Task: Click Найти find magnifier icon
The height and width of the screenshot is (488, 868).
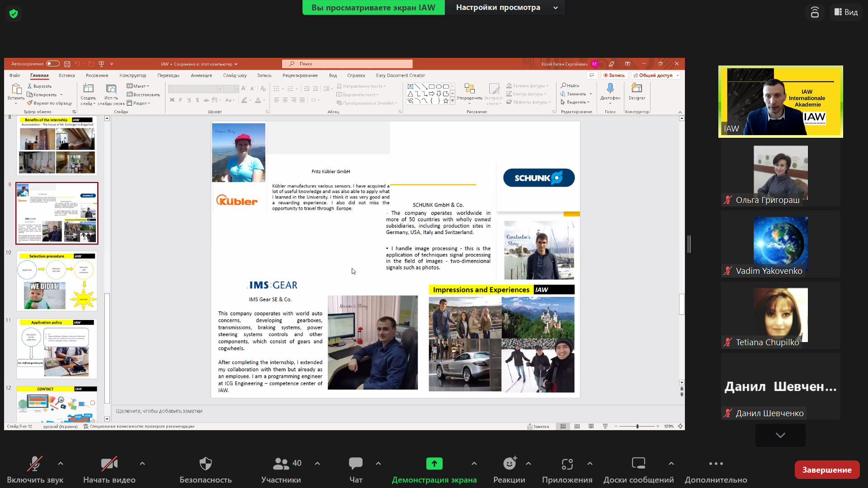Action: click(x=570, y=85)
